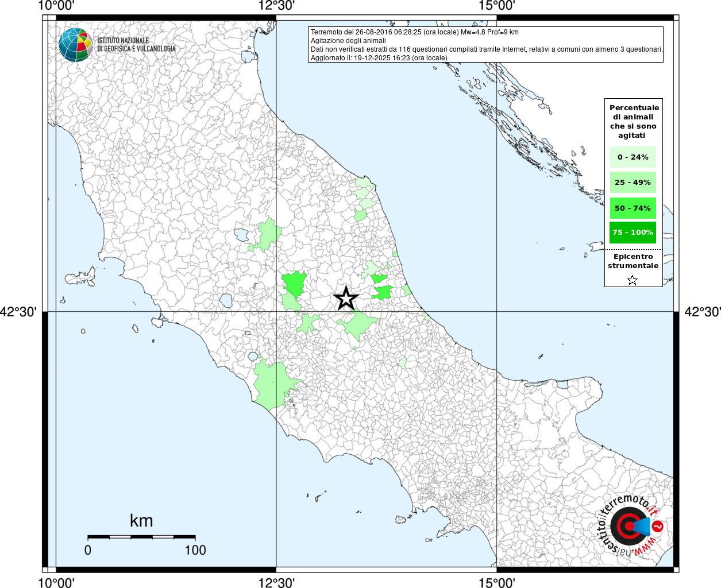This screenshot has height=588, width=721.
Task: Click the 'Agitazione degli animali' line
Action: point(348,41)
